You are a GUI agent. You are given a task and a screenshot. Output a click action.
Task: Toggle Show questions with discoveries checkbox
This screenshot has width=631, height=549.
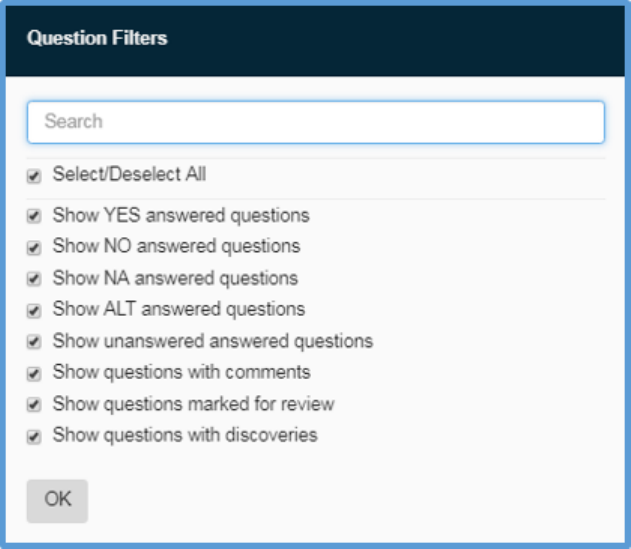[34, 437]
